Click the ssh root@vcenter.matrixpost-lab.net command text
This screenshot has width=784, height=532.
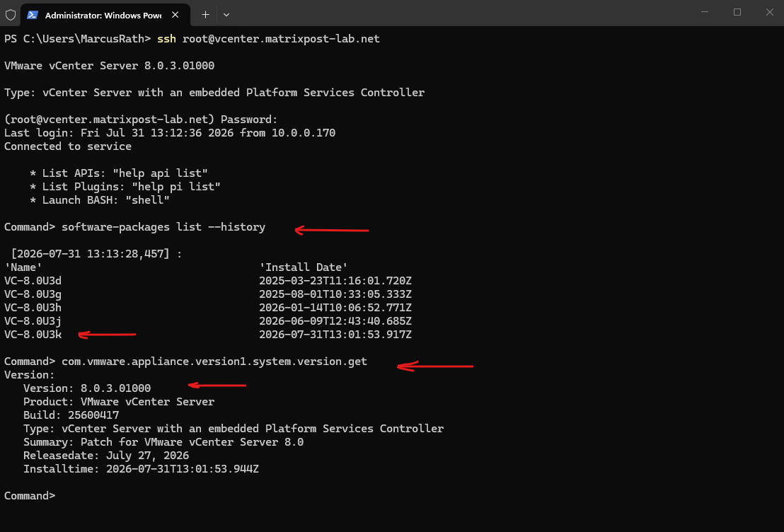pyautogui.click(x=268, y=39)
